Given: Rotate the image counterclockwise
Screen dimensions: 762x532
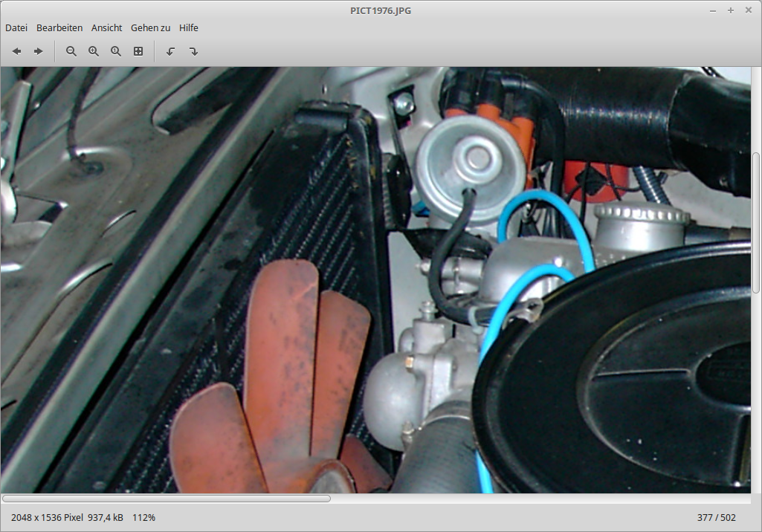Looking at the screenshot, I should [x=170, y=51].
